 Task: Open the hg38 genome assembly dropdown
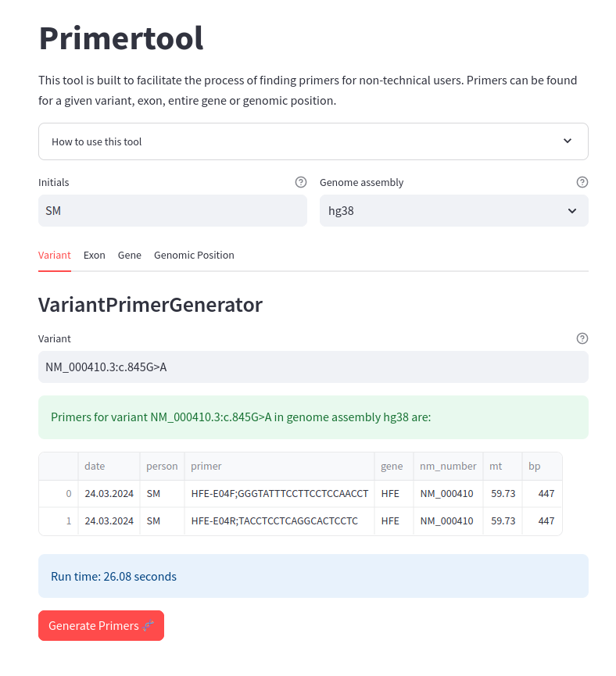[454, 211]
